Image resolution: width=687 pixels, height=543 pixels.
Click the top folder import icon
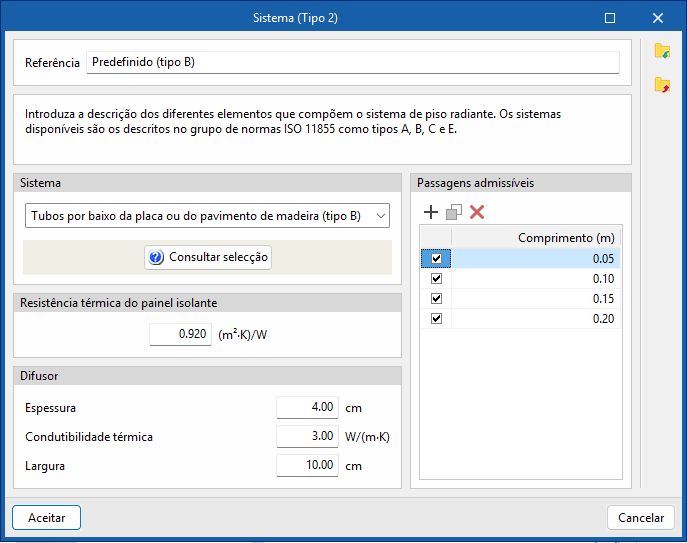click(662, 51)
